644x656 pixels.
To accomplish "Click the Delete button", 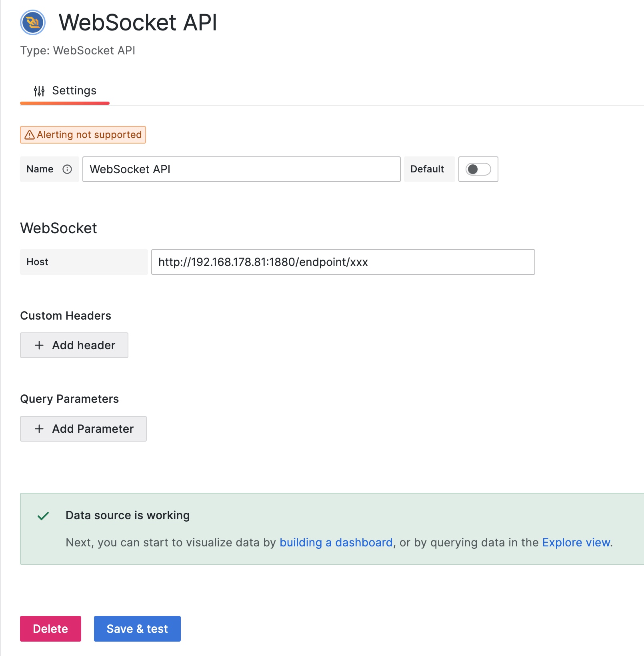I will tap(50, 629).
